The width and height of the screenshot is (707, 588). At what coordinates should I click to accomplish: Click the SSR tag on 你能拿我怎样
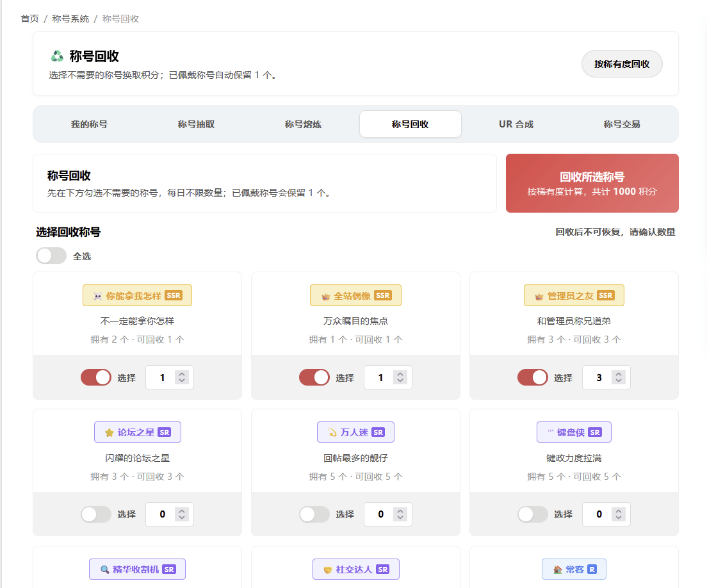coord(173,295)
